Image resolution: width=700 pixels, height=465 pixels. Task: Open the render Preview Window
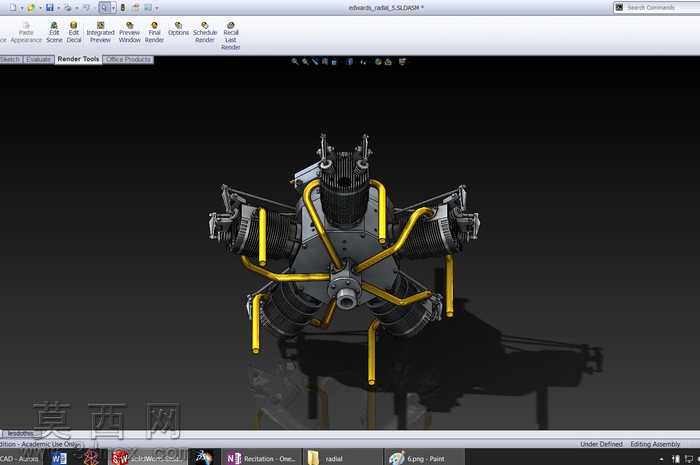tap(129, 33)
